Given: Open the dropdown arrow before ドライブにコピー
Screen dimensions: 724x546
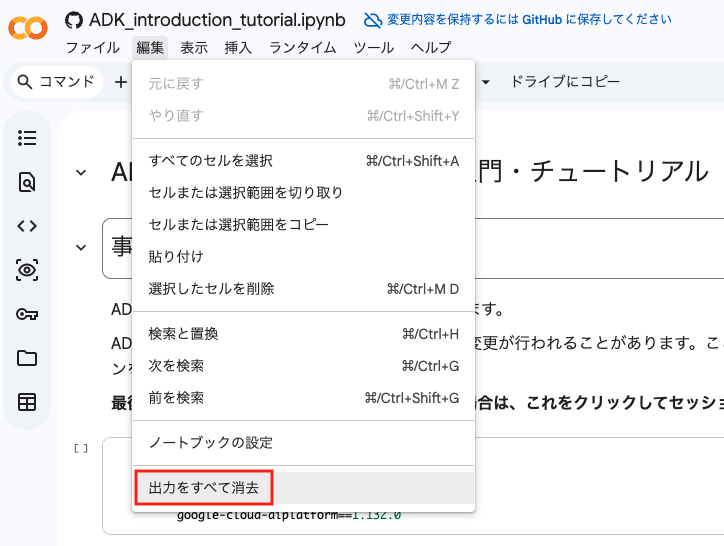Looking at the screenshot, I should point(486,82).
